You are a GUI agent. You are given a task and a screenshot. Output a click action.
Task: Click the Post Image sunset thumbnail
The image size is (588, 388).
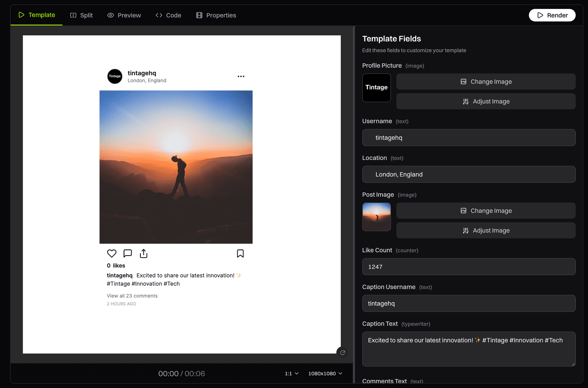click(376, 217)
